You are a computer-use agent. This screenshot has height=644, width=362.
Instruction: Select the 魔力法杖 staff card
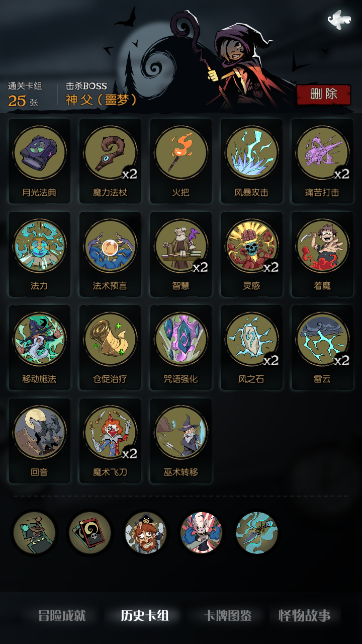pyautogui.click(x=110, y=153)
